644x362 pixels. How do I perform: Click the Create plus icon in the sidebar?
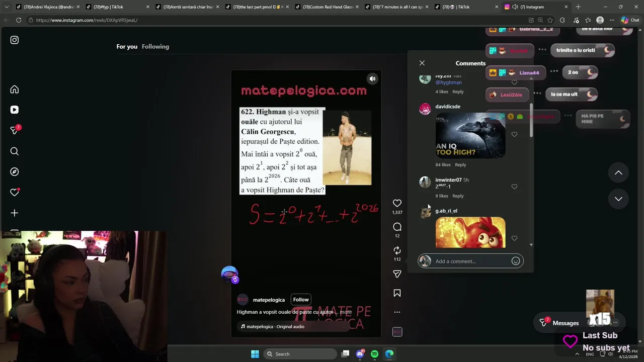pos(15,213)
